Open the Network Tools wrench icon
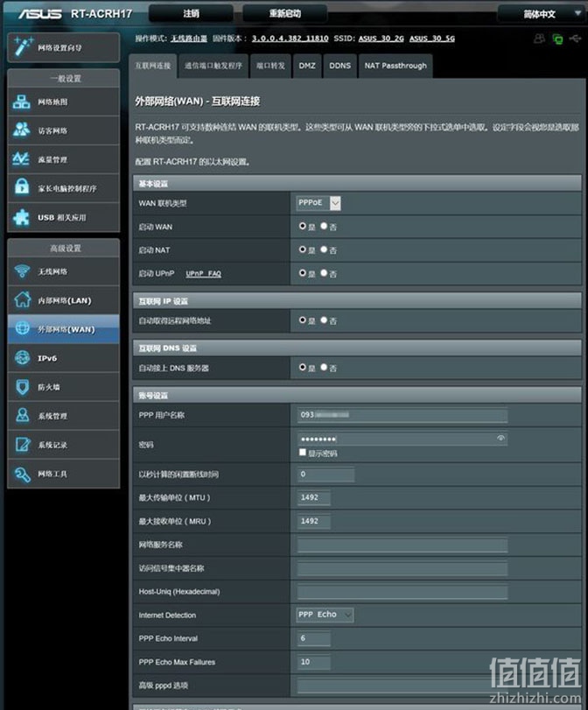588x710 pixels. pos(22,475)
